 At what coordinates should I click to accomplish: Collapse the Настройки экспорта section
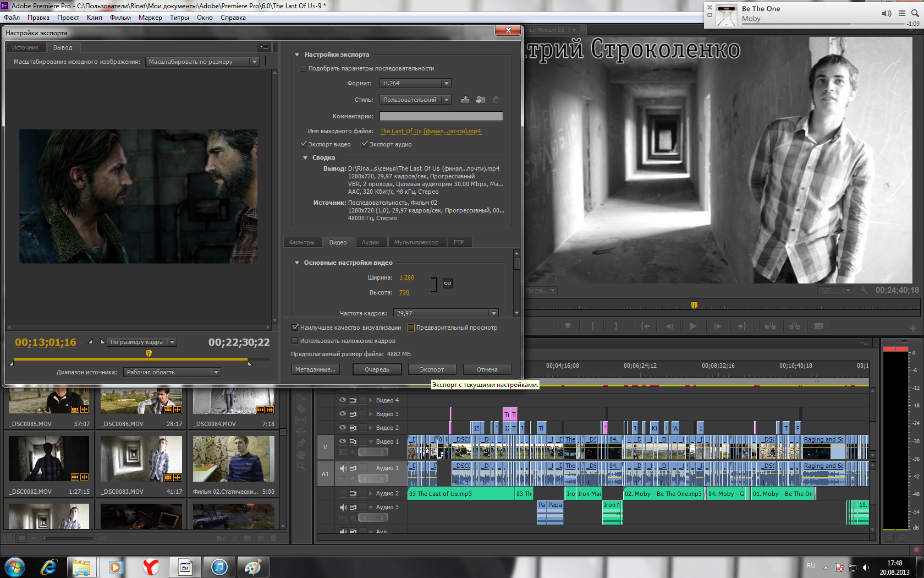297,54
